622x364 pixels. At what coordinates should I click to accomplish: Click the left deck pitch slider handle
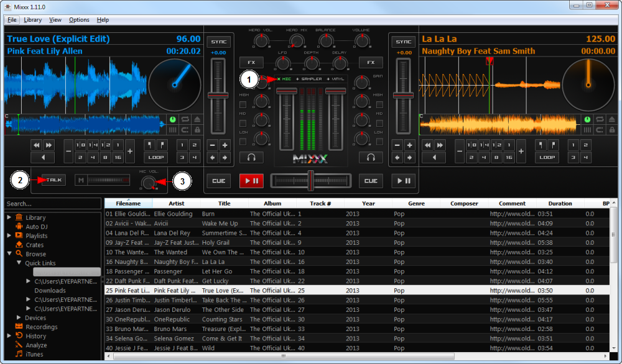click(x=218, y=96)
